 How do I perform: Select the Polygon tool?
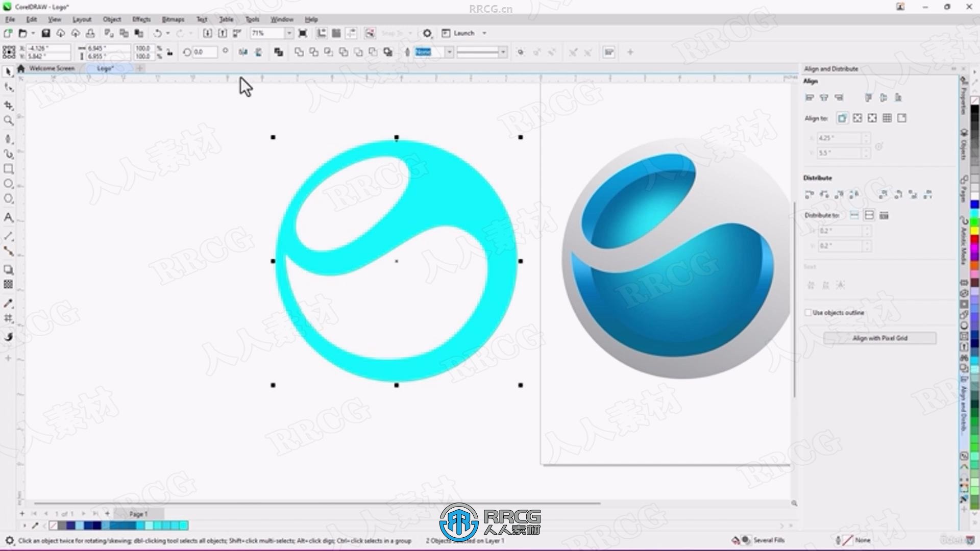(8, 199)
